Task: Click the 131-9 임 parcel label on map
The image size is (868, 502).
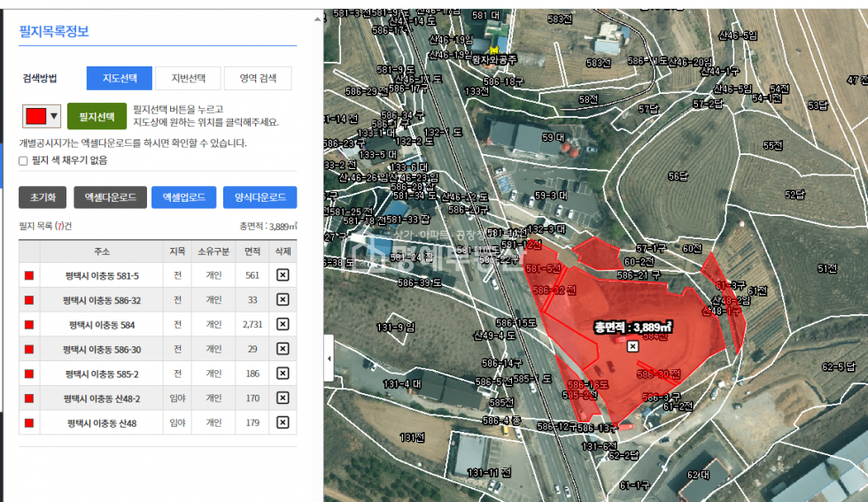Action: pos(395,327)
